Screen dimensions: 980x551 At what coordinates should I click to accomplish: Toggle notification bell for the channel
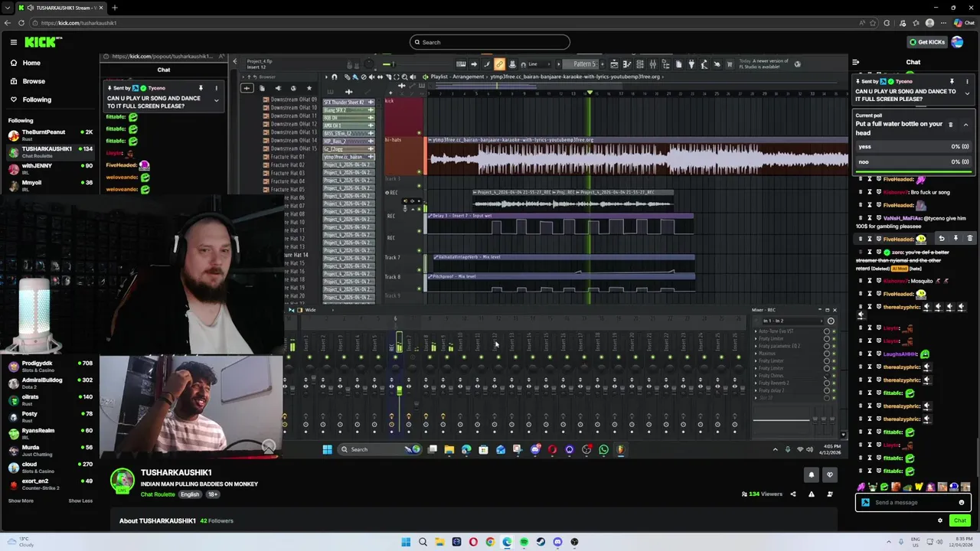coord(812,475)
